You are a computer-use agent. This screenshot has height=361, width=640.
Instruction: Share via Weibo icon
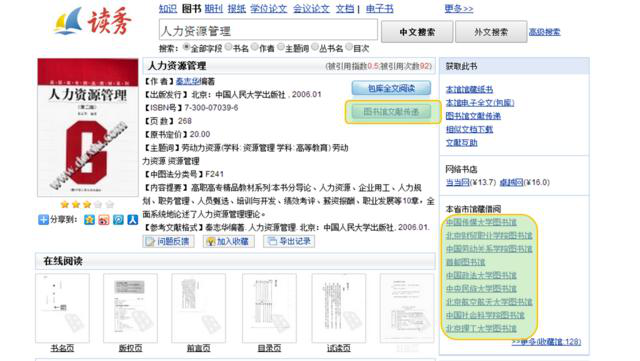[104, 220]
